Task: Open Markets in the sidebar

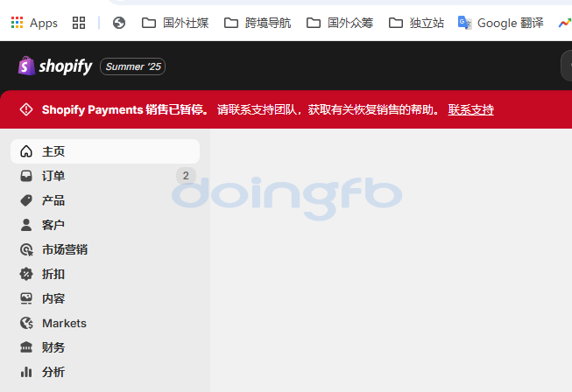Action: [x=105, y=323]
